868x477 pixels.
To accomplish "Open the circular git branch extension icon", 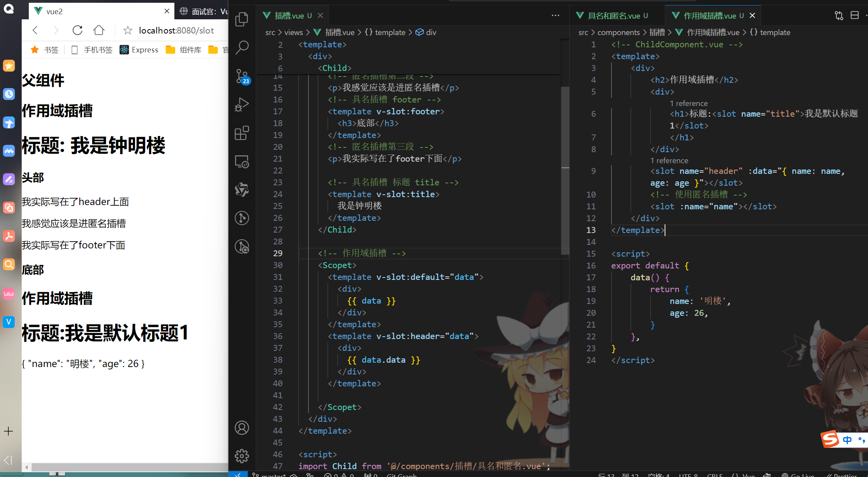I will [x=241, y=218].
